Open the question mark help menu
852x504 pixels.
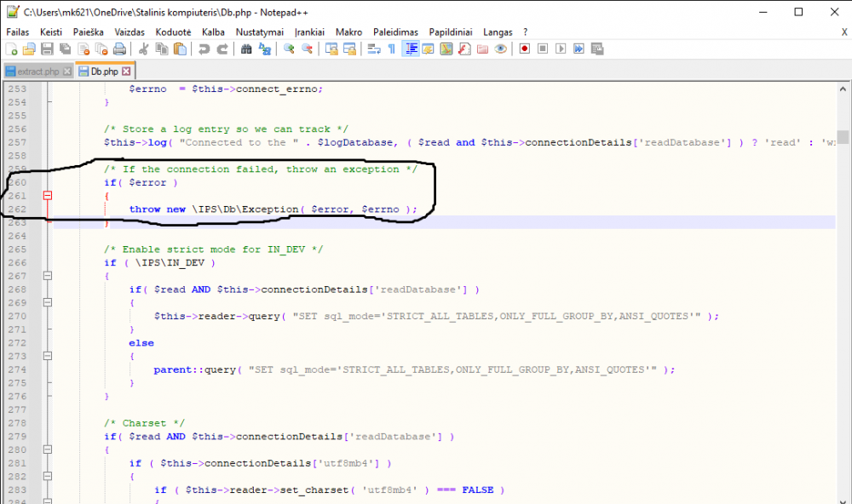pos(526,32)
